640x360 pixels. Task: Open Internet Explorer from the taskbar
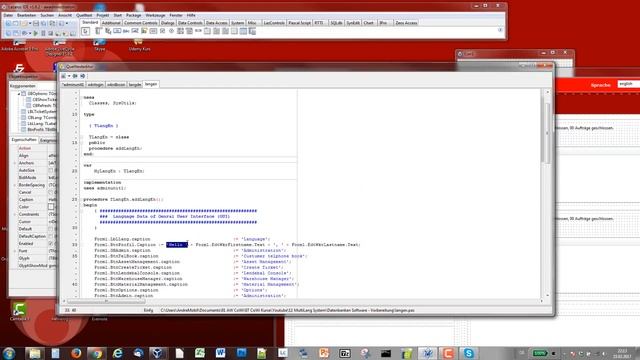pyautogui.click(x=118, y=353)
